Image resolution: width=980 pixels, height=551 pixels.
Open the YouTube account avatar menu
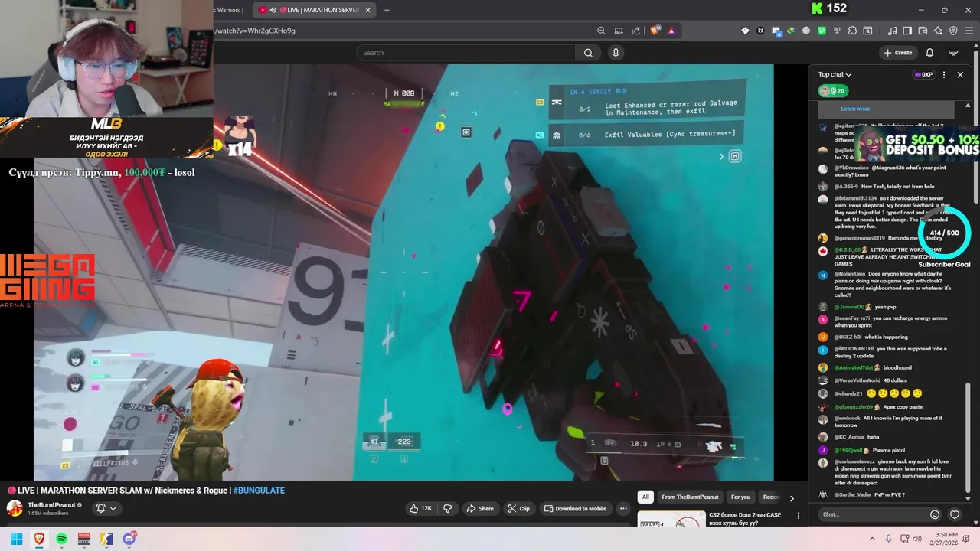[954, 53]
